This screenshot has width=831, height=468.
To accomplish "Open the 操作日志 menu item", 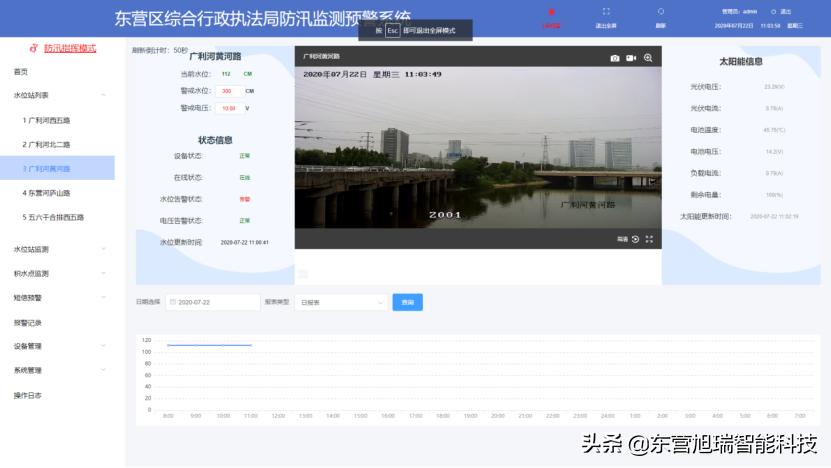I will coord(28,395).
